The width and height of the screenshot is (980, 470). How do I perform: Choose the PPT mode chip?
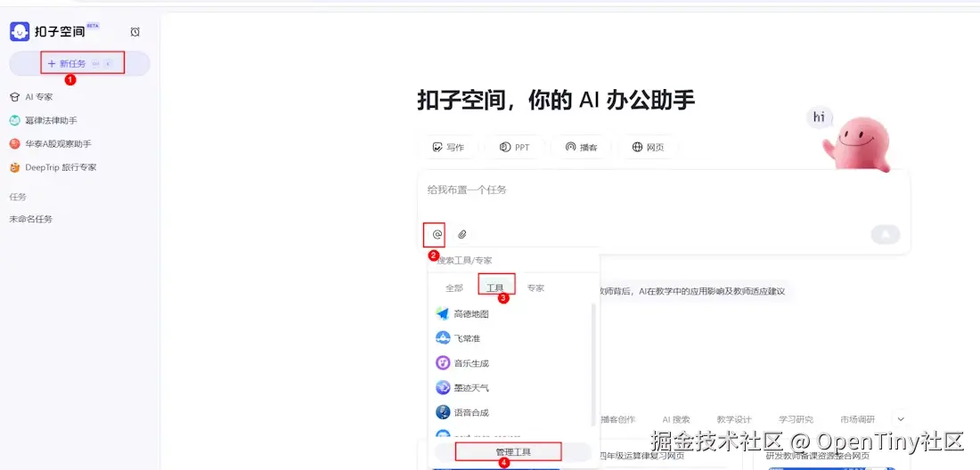[514, 147]
